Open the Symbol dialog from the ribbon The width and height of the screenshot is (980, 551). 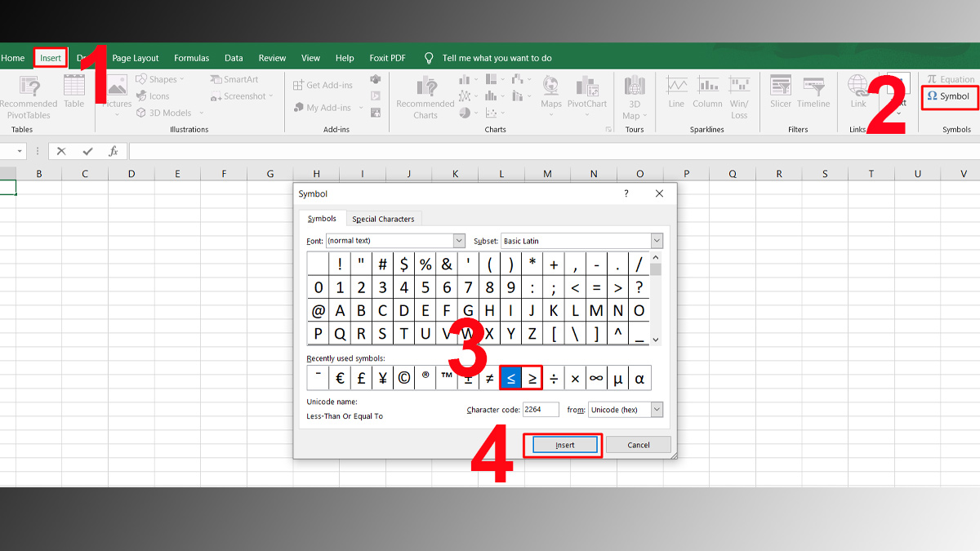point(948,96)
